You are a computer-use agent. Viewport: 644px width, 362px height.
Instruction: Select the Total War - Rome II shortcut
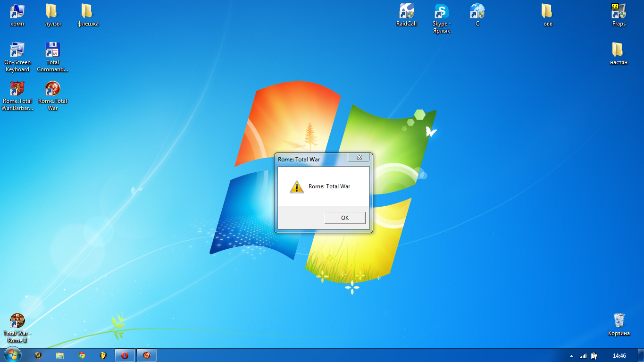point(17,328)
